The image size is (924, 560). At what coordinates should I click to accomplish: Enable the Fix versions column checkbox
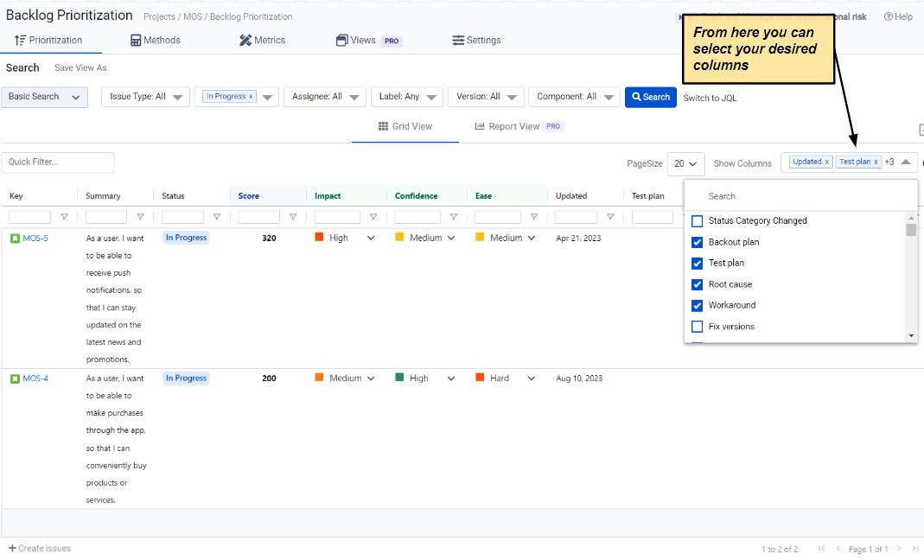point(698,327)
